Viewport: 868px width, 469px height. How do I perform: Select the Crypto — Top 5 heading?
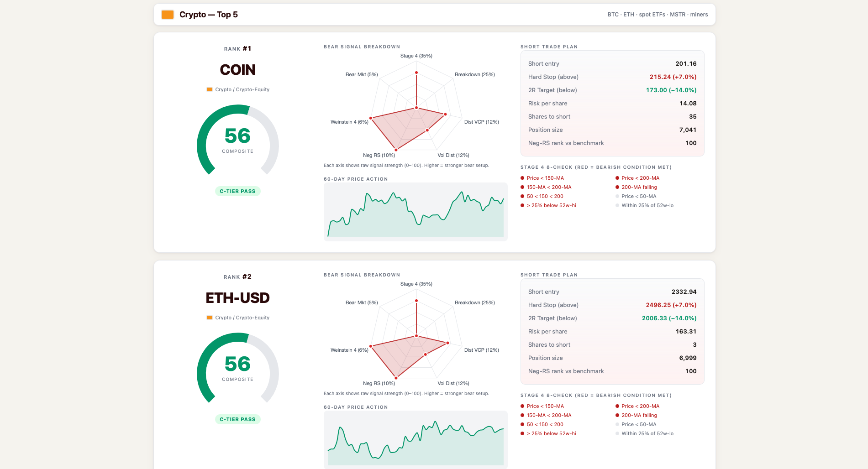point(209,15)
